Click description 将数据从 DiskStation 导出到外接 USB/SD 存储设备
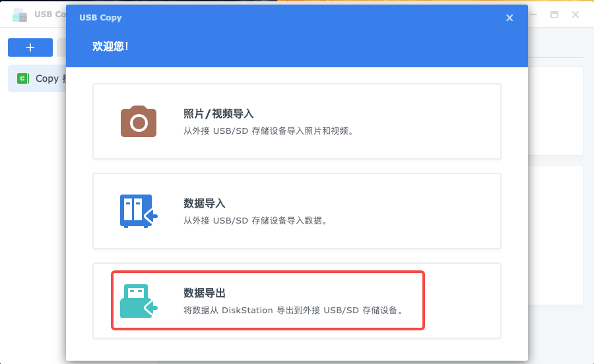Image resolution: width=594 pixels, height=364 pixels. (293, 311)
